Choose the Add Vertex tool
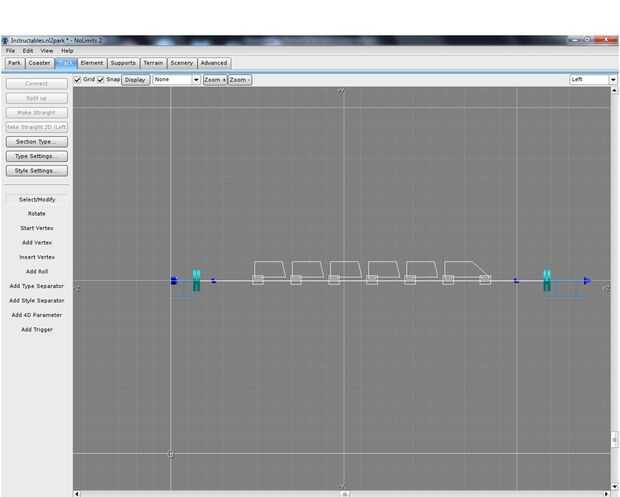620x497 pixels. [37, 242]
